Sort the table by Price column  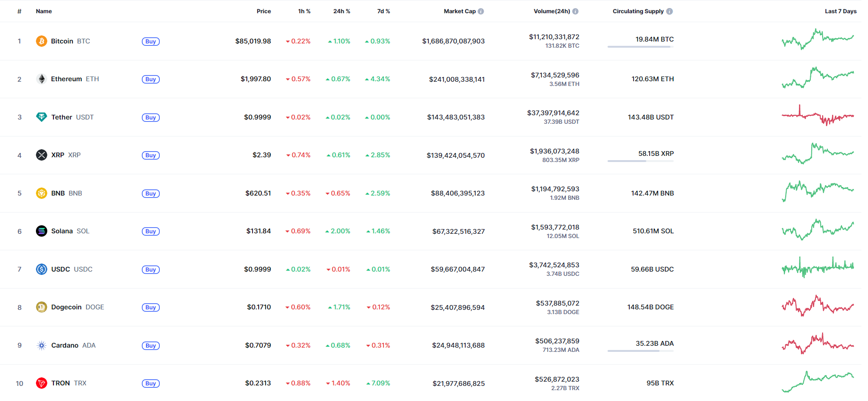(264, 11)
